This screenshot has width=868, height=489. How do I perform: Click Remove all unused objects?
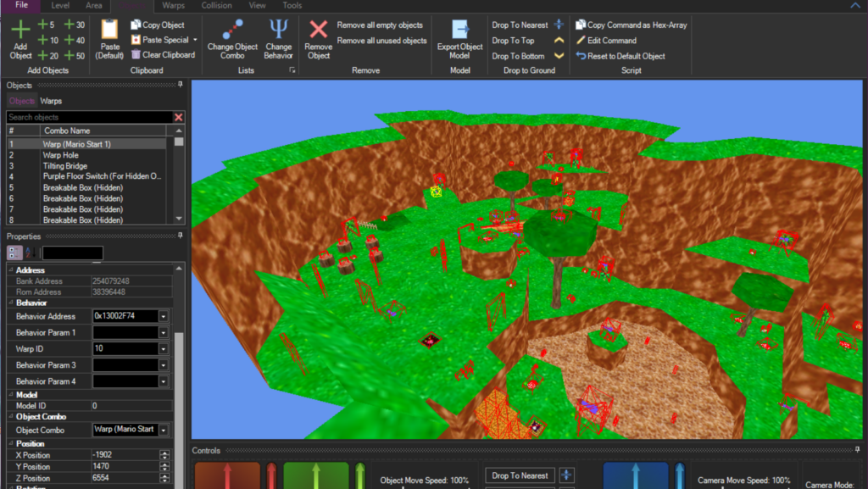click(x=382, y=41)
